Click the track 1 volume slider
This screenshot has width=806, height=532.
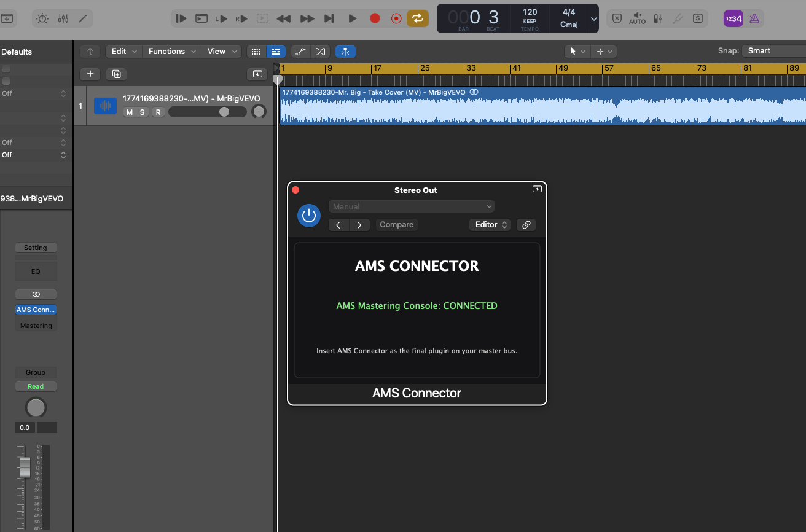[208, 112]
